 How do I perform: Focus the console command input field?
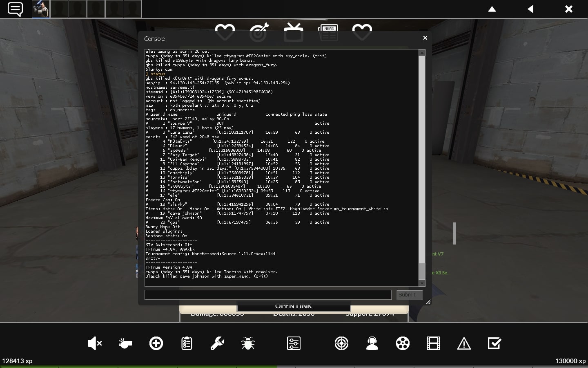coord(268,294)
